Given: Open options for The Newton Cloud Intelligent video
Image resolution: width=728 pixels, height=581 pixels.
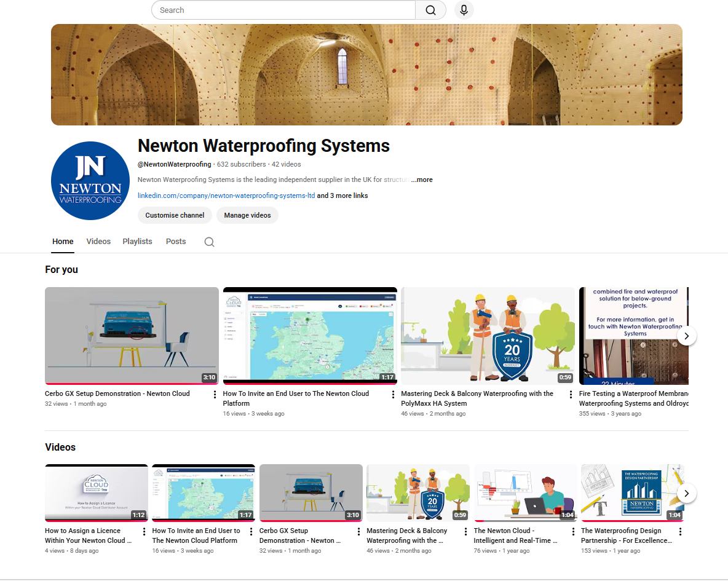Looking at the screenshot, I should [573, 531].
